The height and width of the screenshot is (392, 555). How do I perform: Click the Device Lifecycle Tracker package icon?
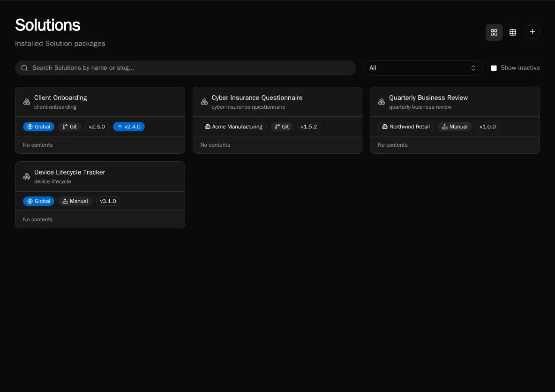click(x=27, y=176)
